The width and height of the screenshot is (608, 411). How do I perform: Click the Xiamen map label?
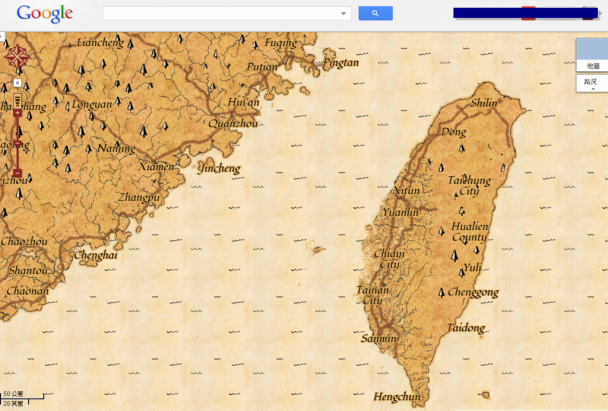(157, 166)
